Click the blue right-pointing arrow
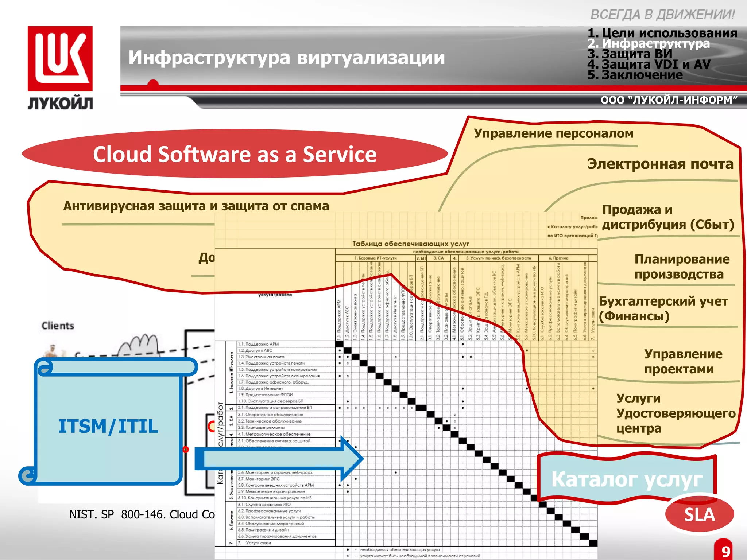The height and width of the screenshot is (560, 747). (279, 459)
